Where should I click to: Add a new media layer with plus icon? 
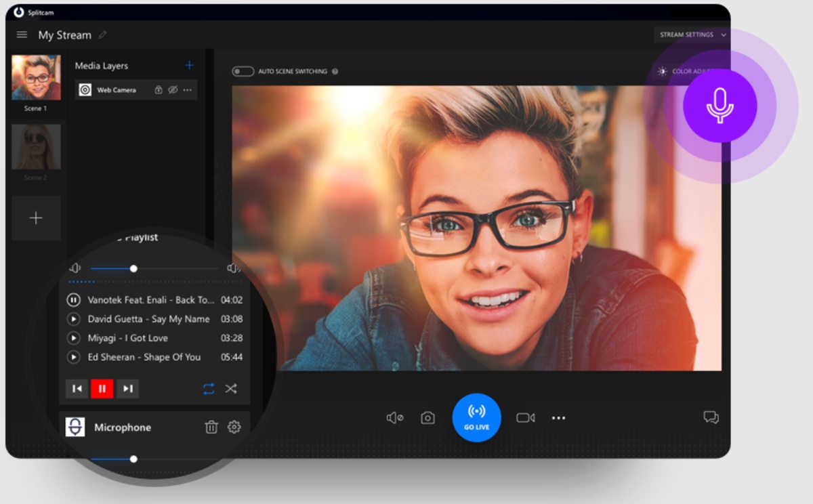[189, 65]
